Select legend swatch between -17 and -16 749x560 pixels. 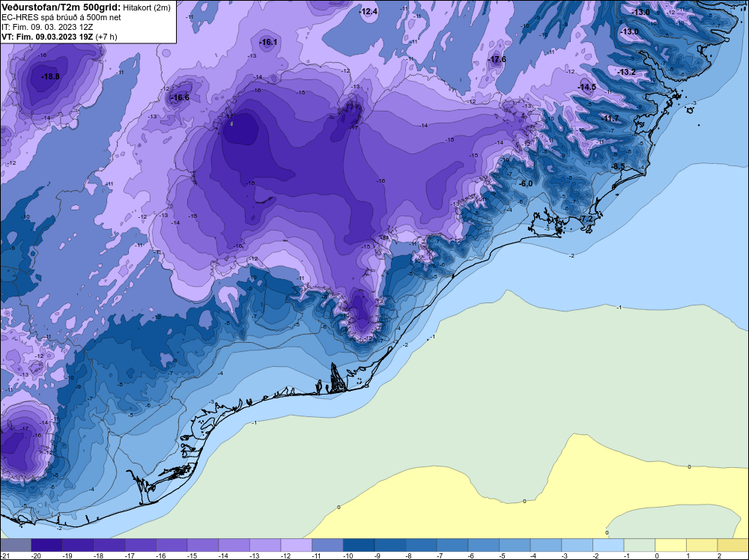click(x=141, y=545)
